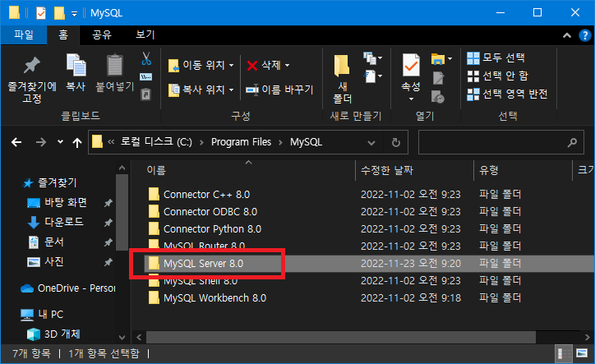Open Move to (이동 위치) dropdown
The image size is (595, 364).
(x=201, y=65)
